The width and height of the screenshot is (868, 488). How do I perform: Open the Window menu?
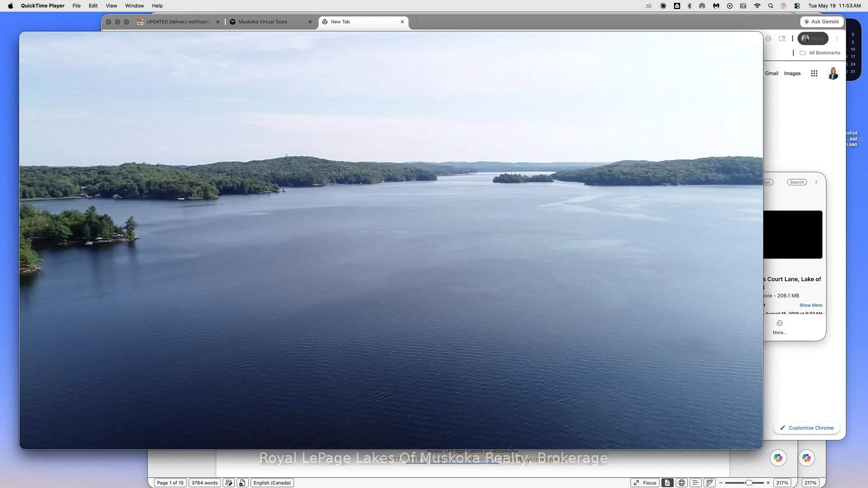pos(134,6)
